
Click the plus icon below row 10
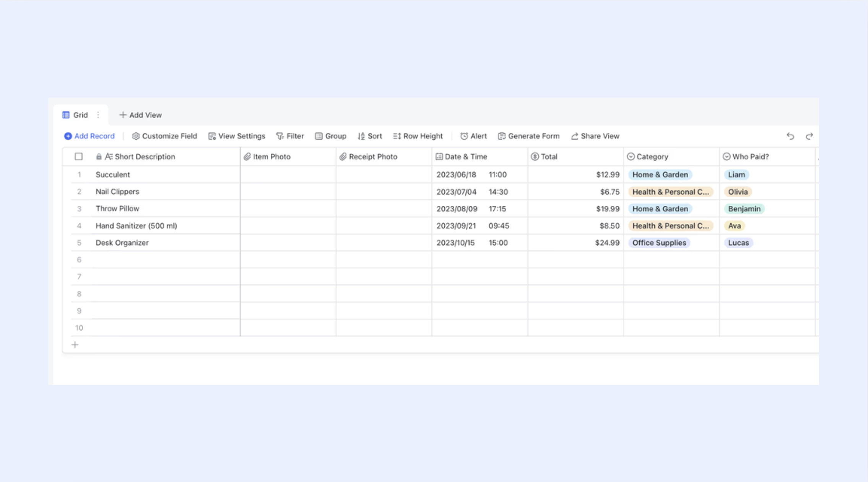75,345
